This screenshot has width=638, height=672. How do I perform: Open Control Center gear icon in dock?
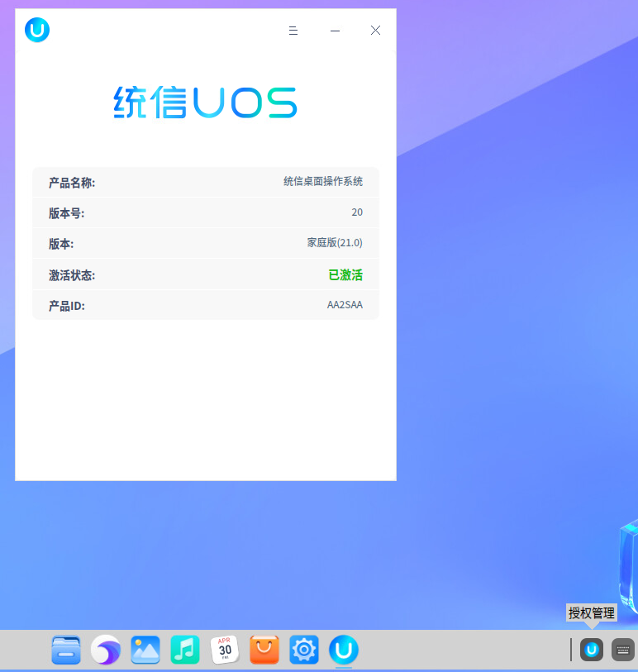[304, 650]
